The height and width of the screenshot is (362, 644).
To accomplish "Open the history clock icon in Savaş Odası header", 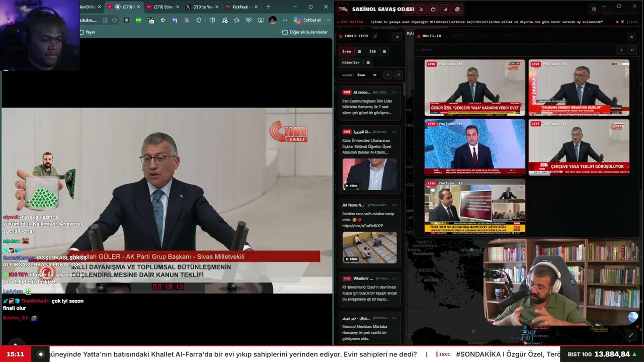I will pyautogui.click(x=594, y=9).
